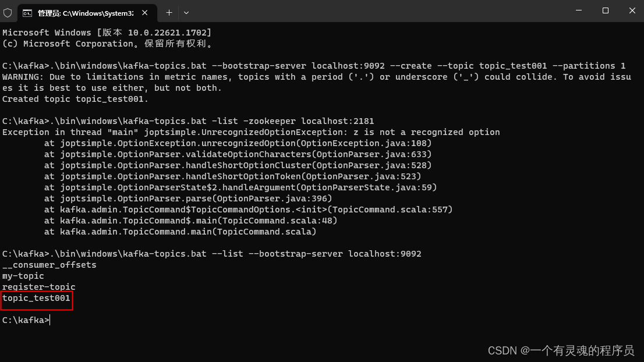The height and width of the screenshot is (362, 644).
Task: Click the __consumer_offsets text
Action: point(49,265)
